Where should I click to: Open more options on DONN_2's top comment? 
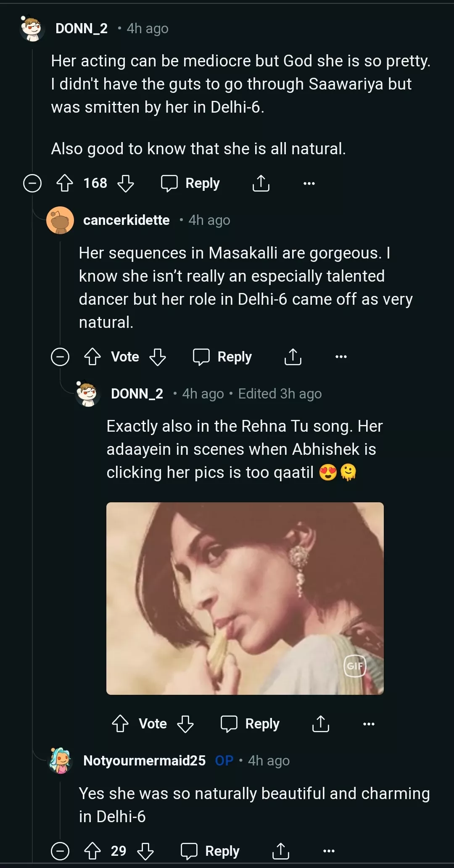click(309, 183)
